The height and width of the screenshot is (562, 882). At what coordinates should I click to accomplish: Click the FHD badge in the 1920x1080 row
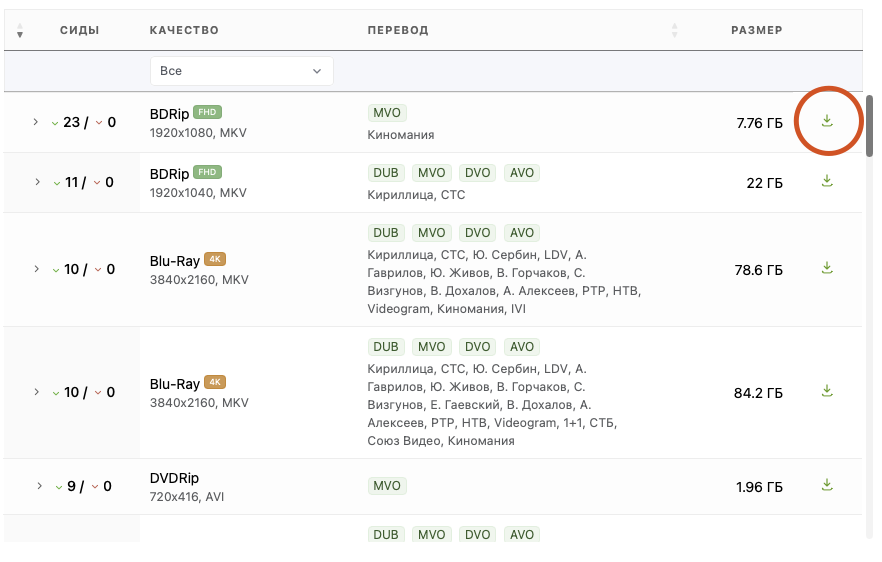tap(208, 112)
